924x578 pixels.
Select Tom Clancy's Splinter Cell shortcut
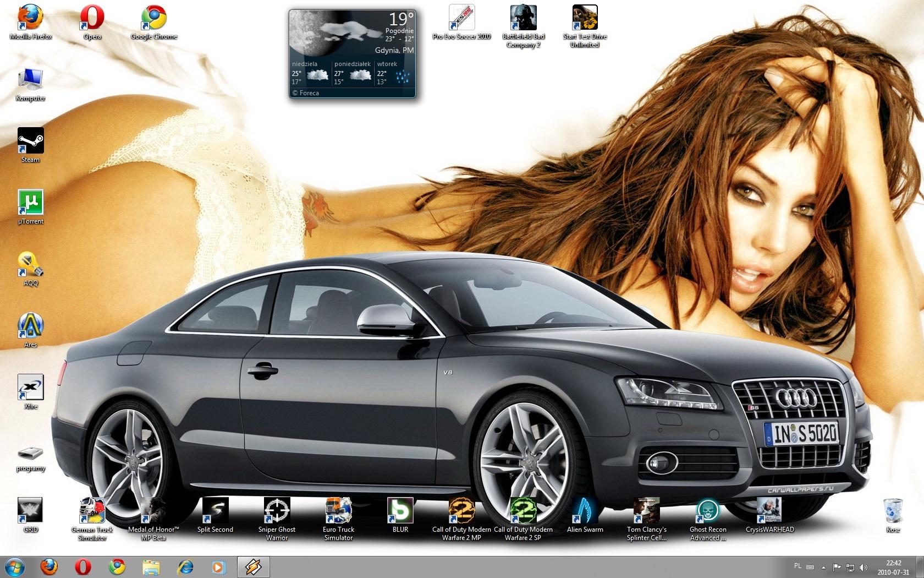point(647,520)
